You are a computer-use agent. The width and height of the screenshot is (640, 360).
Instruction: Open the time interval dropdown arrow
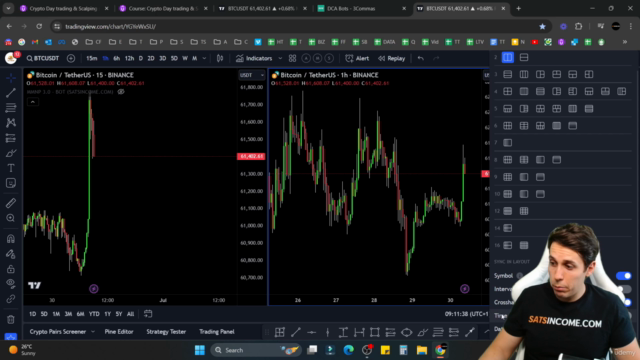point(204,58)
